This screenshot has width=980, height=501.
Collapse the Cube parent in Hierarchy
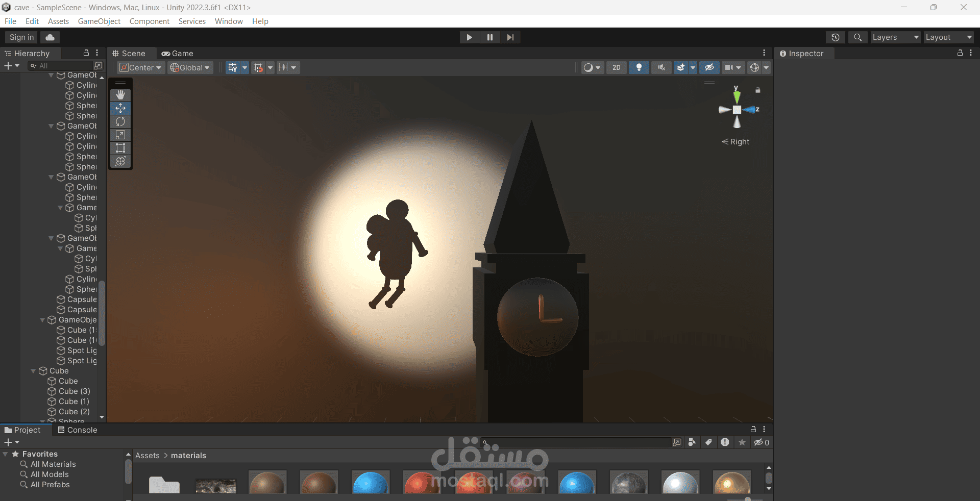click(33, 371)
